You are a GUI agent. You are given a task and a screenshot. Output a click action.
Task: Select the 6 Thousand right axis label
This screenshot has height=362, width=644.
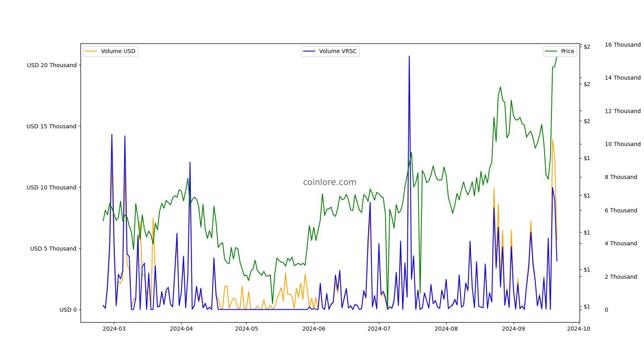pyautogui.click(x=621, y=210)
